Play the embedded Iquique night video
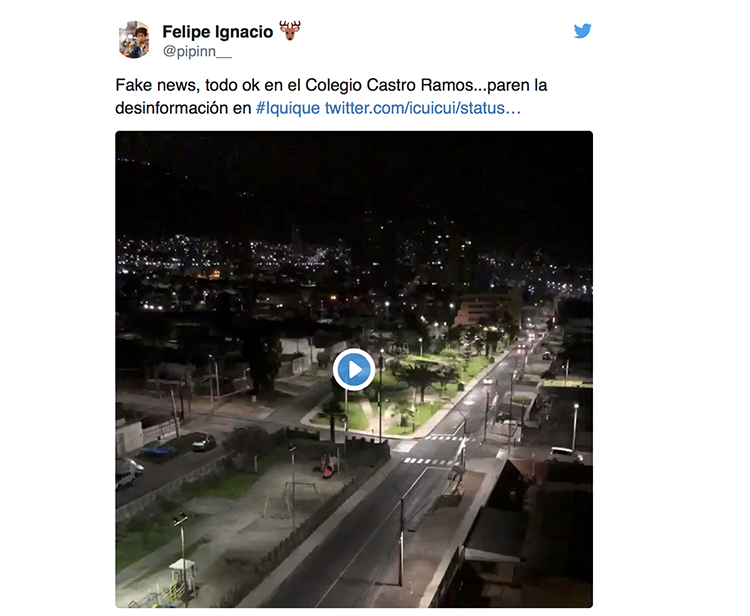Image resolution: width=750 pixels, height=616 pixels. (x=354, y=369)
